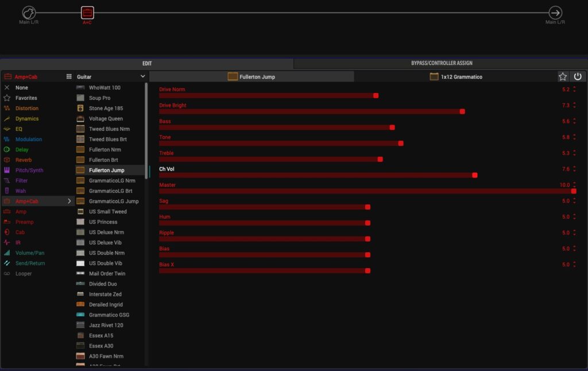
Task: Click the output arrow block icon
Action: tap(555, 13)
